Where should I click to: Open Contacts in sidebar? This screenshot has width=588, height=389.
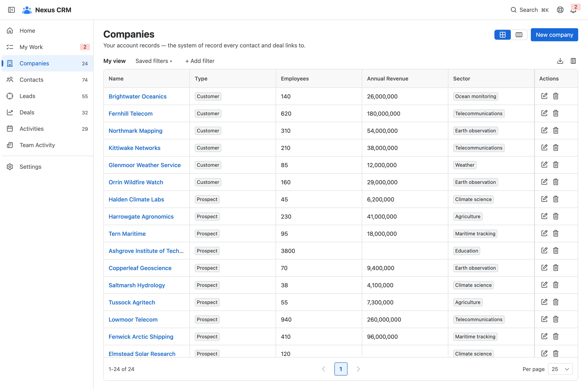pyautogui.click(x=47, y=80)
